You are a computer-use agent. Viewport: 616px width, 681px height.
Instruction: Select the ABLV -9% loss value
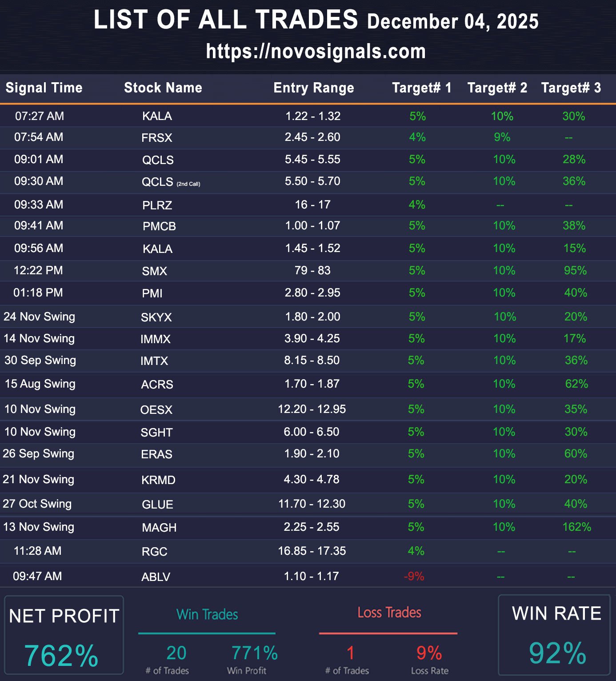click(x=414, y=577)
